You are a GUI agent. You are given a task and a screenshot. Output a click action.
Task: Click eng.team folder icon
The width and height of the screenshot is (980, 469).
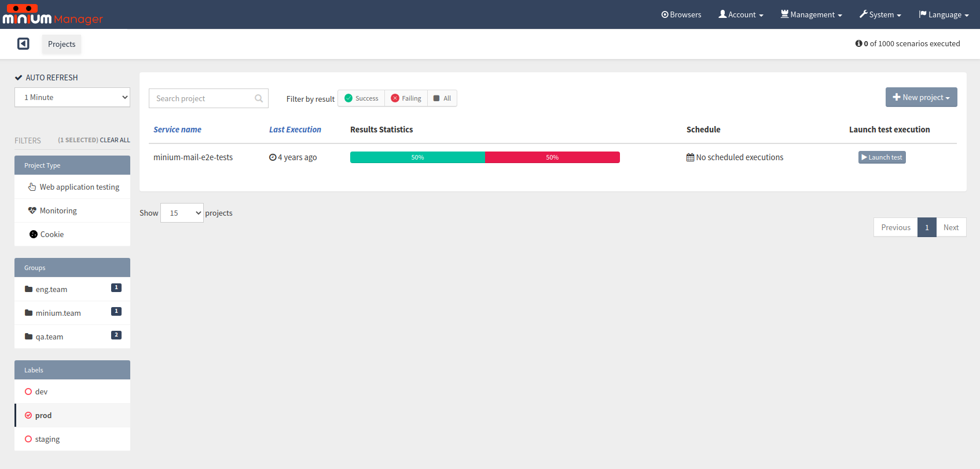click(x=28, y=289)
